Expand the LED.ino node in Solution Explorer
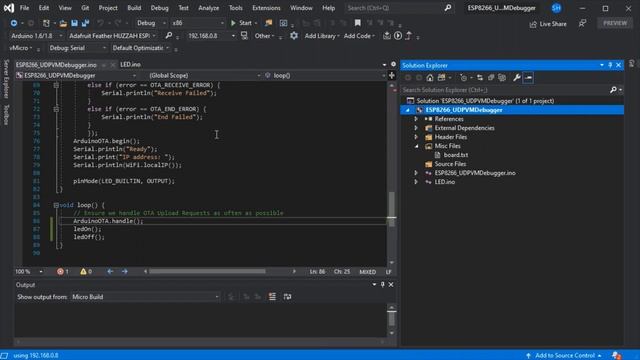Screen dimensions: 640x360 point(416,182)
